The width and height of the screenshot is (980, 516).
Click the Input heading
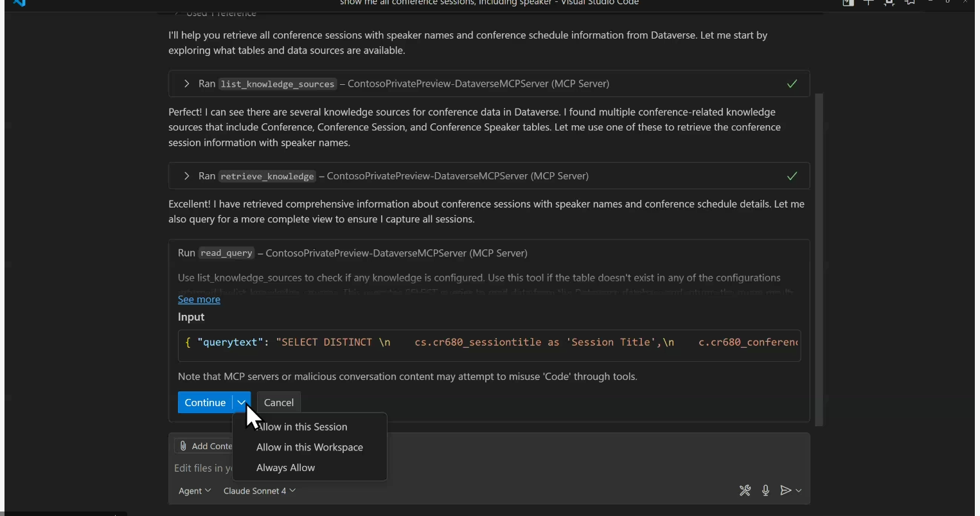(191, 317)
